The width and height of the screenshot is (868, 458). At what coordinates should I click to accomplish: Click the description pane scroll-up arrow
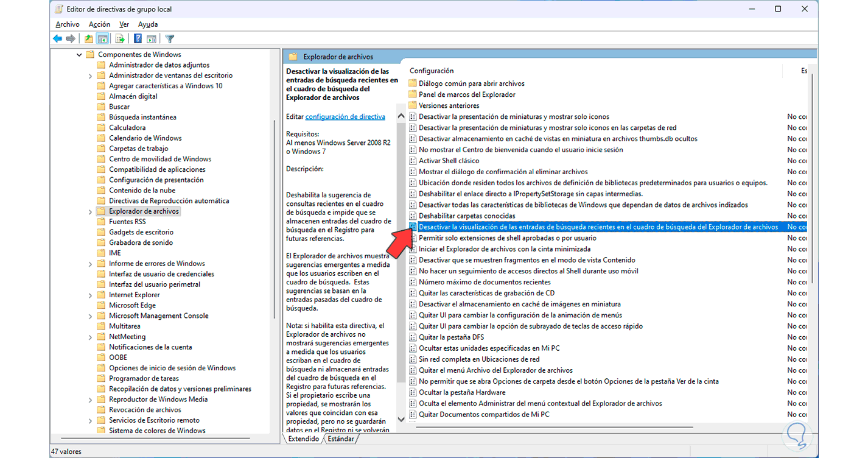[401, 116]
